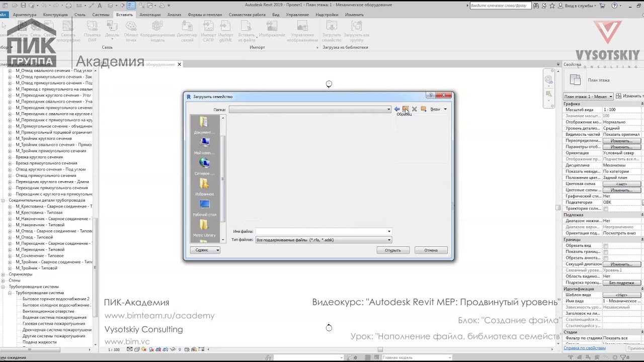Close the Механическое оборудование view tab
Image resolution: width=644 pixels, height=362 pixels.
(x=179, y=64)
